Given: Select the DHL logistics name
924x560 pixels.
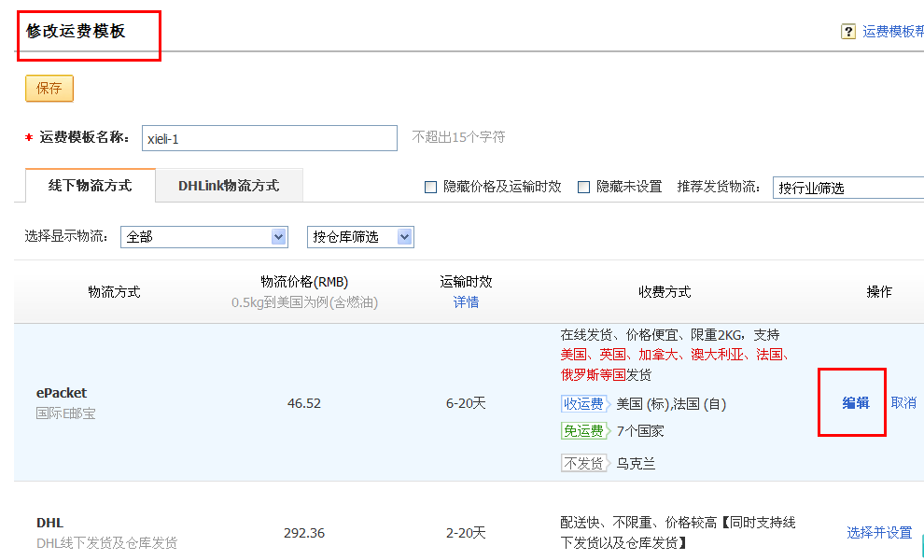Looking at the screenshot, I should pos(49,523).
